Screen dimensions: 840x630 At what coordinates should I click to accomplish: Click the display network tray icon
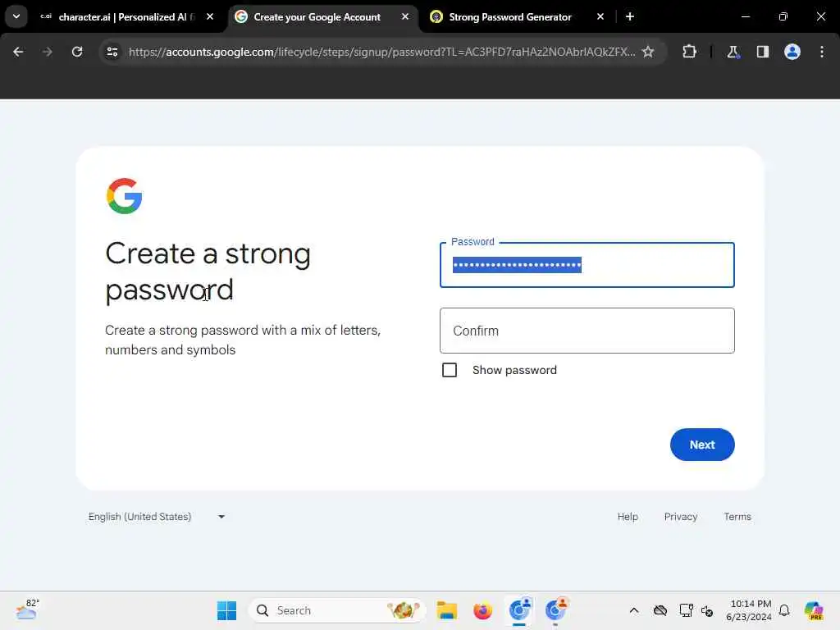point(686,610)
